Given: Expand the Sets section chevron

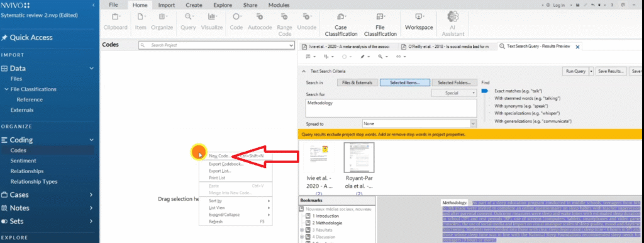Looking at the screenshot, I should coord(92,221).
